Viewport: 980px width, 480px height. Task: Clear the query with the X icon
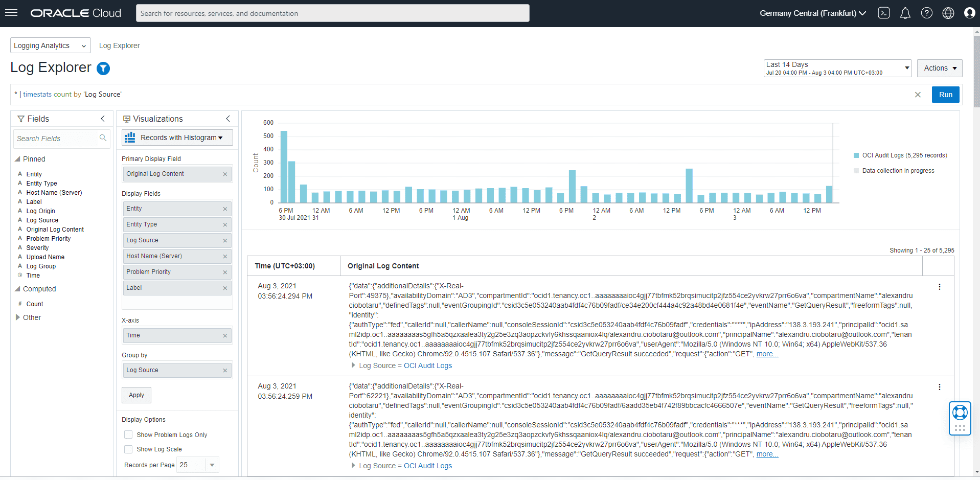(x=918, y=95)
